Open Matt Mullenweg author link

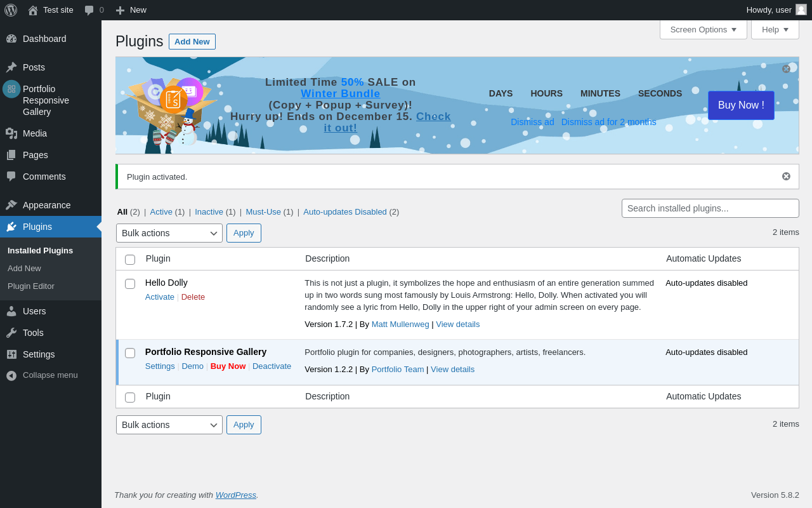coord(400,324)
